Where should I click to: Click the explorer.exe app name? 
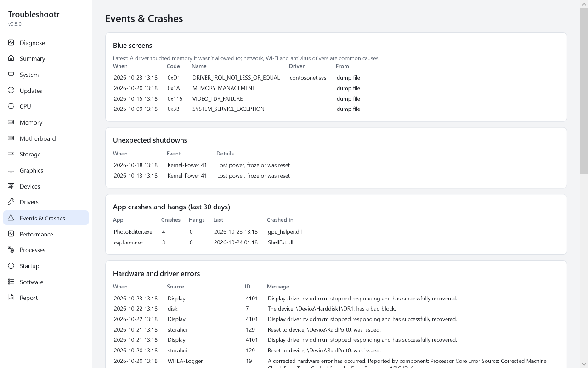pyautogui.click(x=128, y=242)
